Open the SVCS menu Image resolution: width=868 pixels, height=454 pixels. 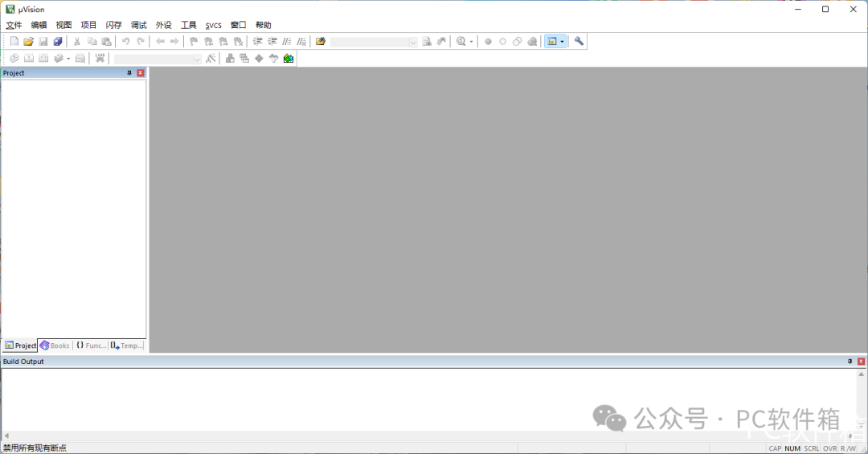213,25
